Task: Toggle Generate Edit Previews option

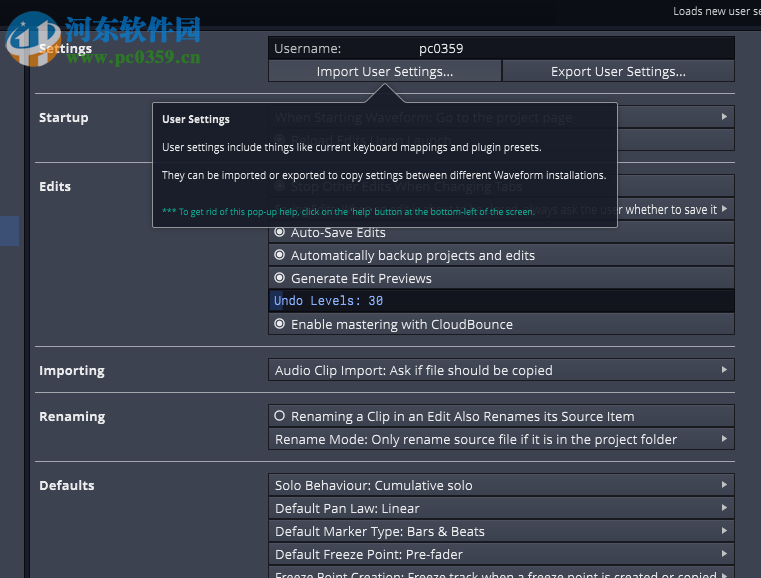Action: 501,279
